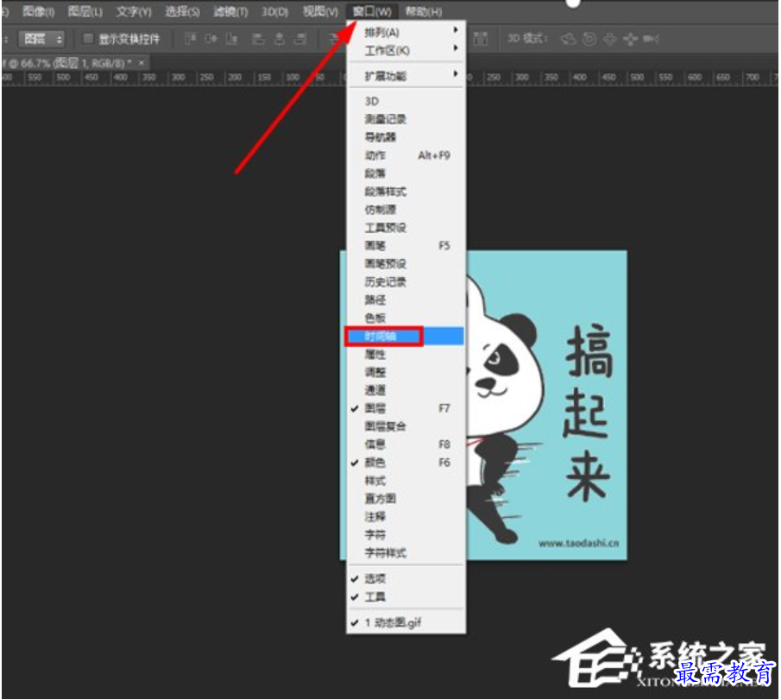Toggle the 显示变换控件 checkbox

[x=88, y=38]
